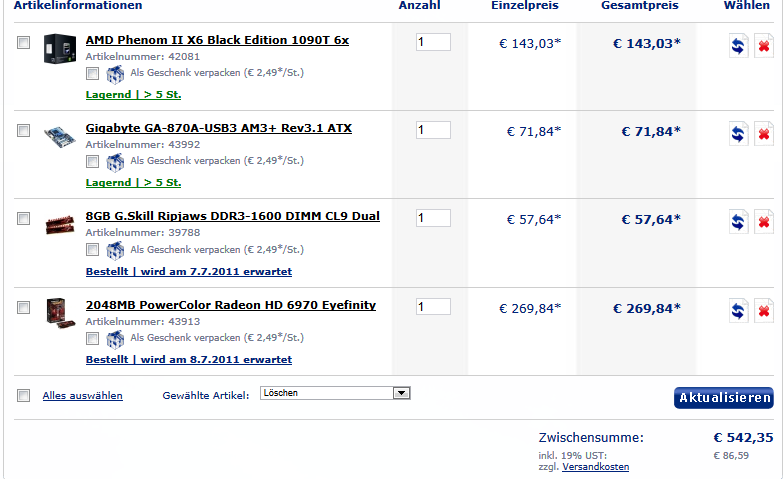Click gift box icon under PowerColor Radeon
The width and height of the screenshot is (783, 479).
pos(115,339)
